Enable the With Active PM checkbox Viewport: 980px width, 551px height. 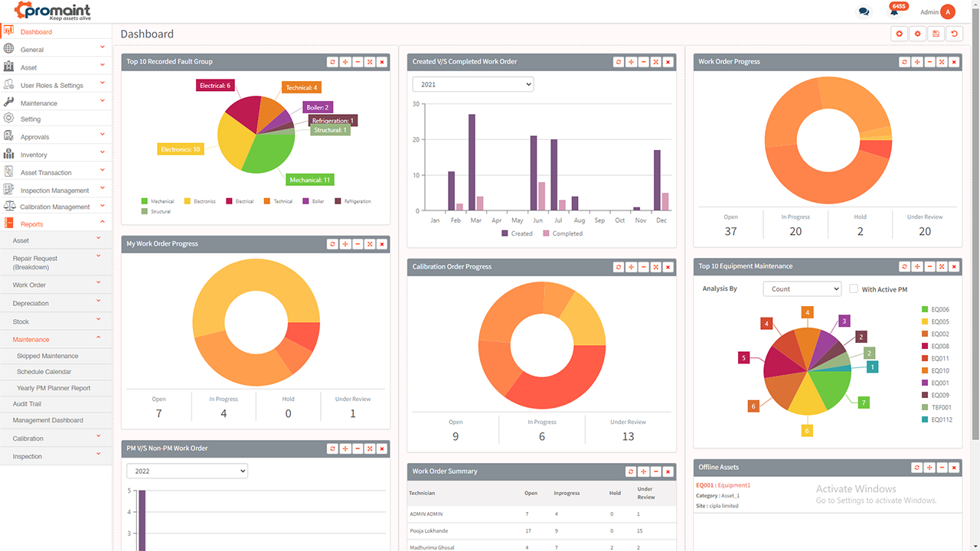click(854, 289)
